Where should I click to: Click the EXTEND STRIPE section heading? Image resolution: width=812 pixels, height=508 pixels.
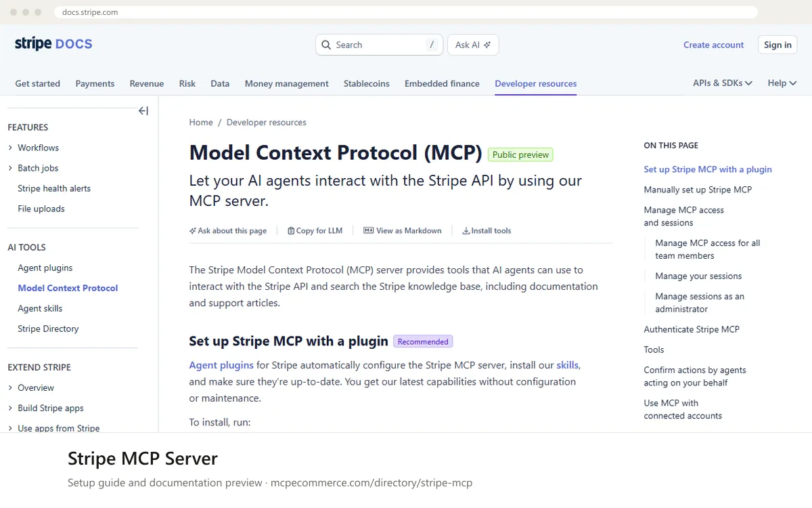39,367
